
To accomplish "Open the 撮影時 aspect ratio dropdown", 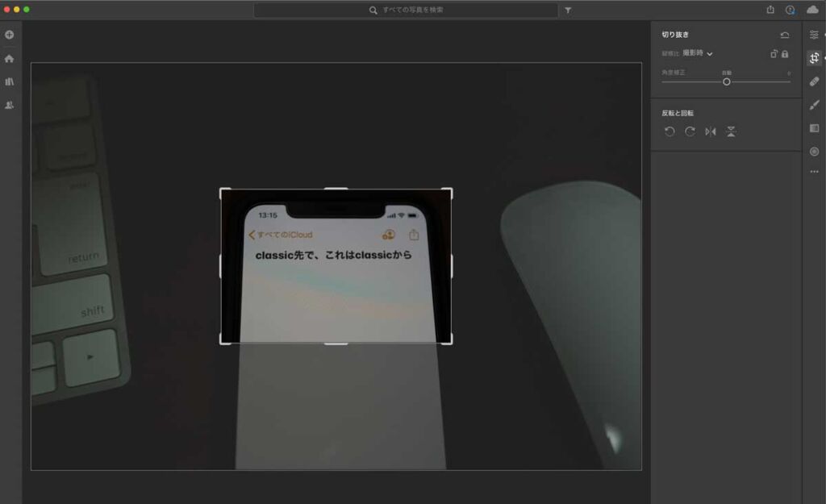I will point(698,53).
